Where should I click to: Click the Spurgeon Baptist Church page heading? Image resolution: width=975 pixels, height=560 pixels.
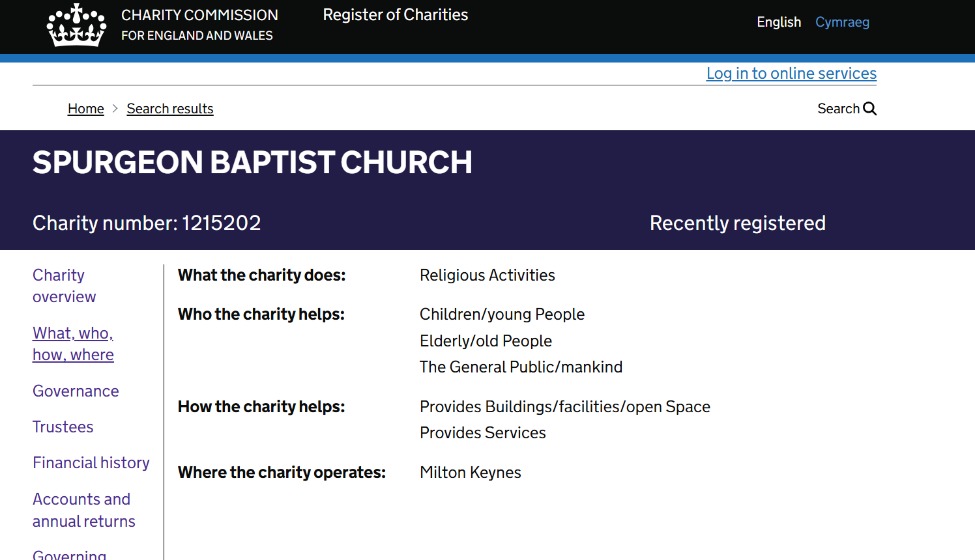pos(252,163)
